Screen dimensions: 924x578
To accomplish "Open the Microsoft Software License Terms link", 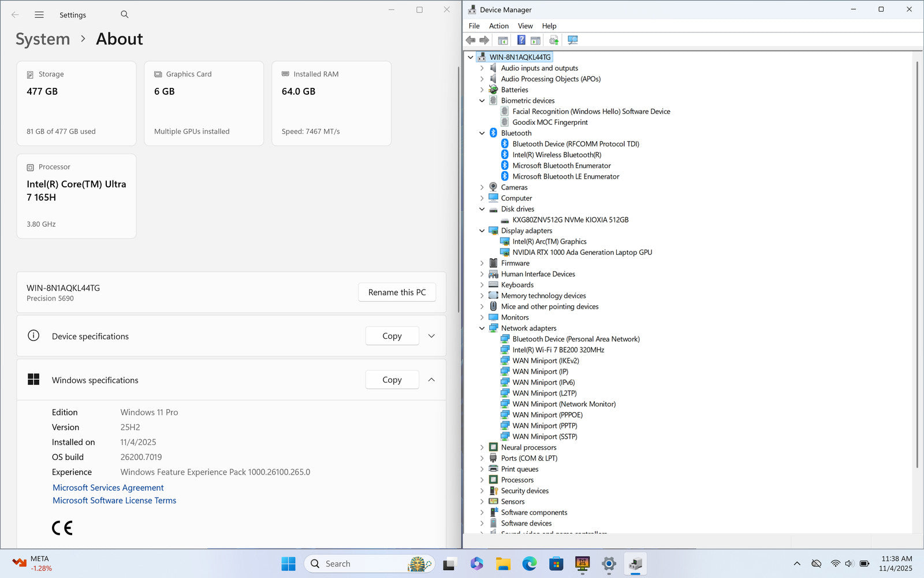I will pos(114,501).
